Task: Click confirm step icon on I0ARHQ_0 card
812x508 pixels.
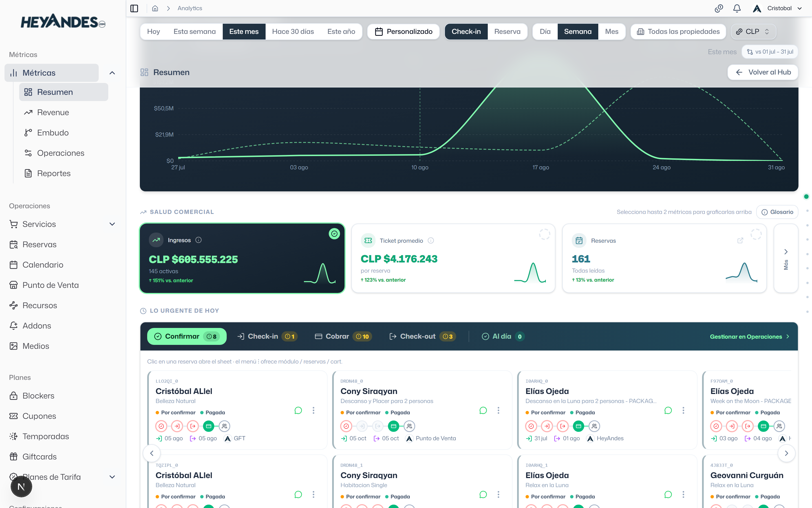Action: click(531, 426)
